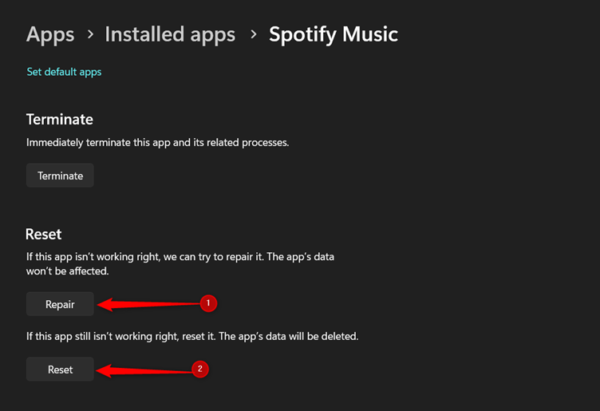Go back to Apps breadcrumb

[x=50, y=35]
